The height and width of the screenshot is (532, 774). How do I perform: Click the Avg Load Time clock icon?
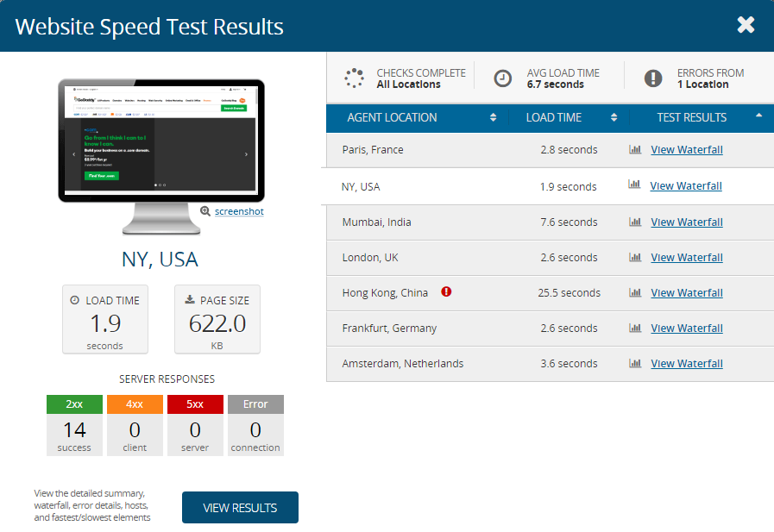[502, 78]
